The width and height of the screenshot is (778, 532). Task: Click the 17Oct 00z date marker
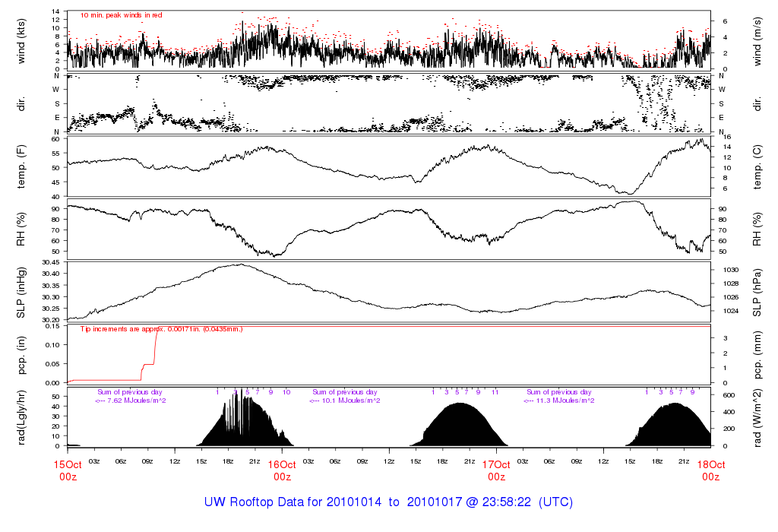click(x=496, y=470)
